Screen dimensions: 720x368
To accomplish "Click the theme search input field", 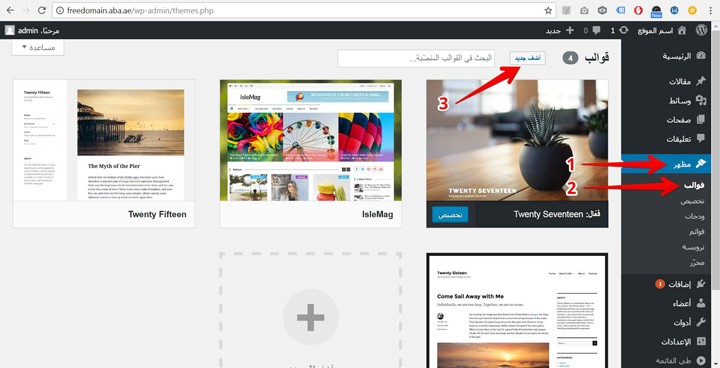I will tap(416, 58).
